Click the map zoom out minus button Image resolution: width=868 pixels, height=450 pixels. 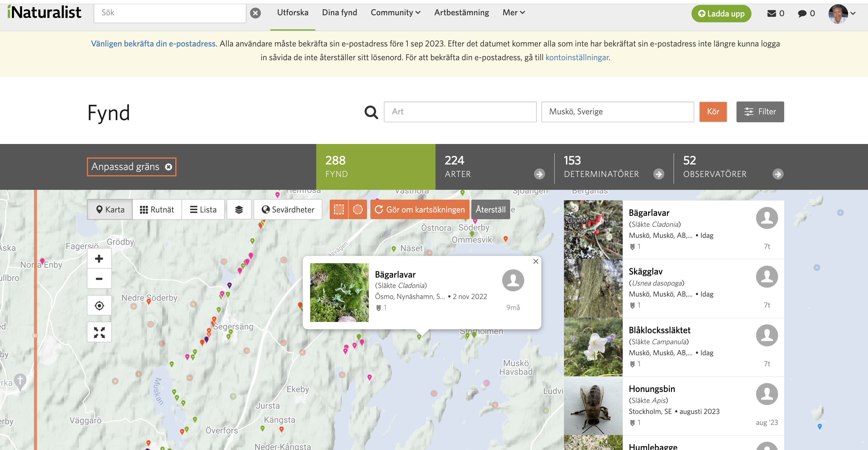pyautogui.click(x=99, y=278)
